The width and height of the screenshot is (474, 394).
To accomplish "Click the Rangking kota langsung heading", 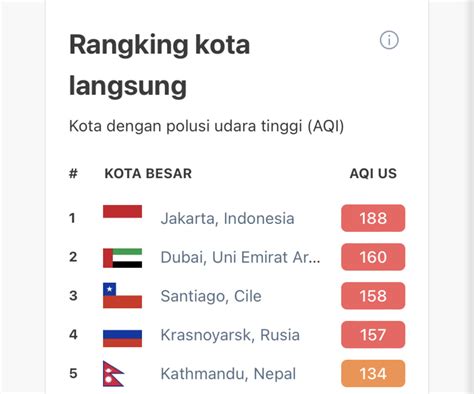I will [159, 65].
